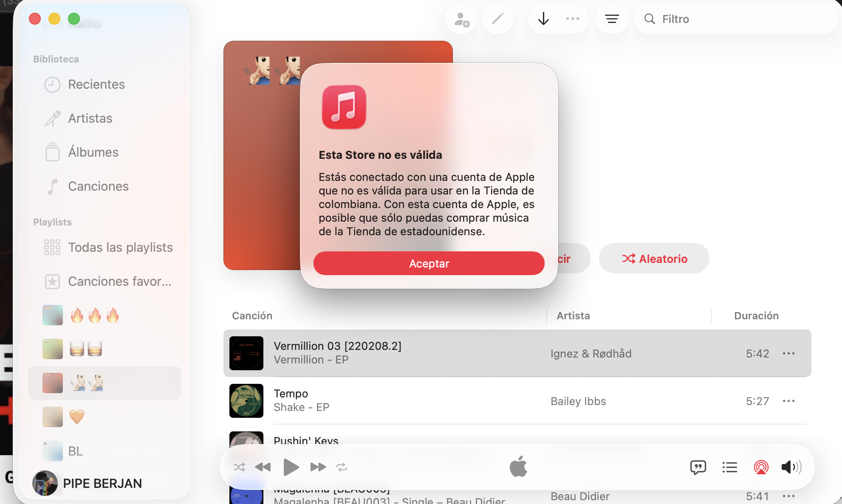The image size is (842, 504).
Task: Click the Aceptar button
Action: [429, 263]
